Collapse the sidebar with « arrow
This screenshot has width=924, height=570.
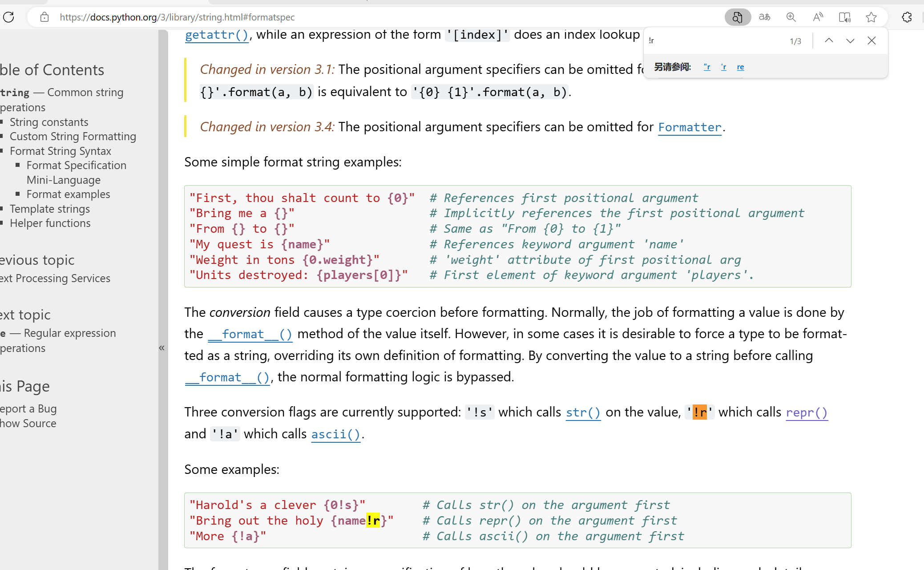tap(162, 348)
